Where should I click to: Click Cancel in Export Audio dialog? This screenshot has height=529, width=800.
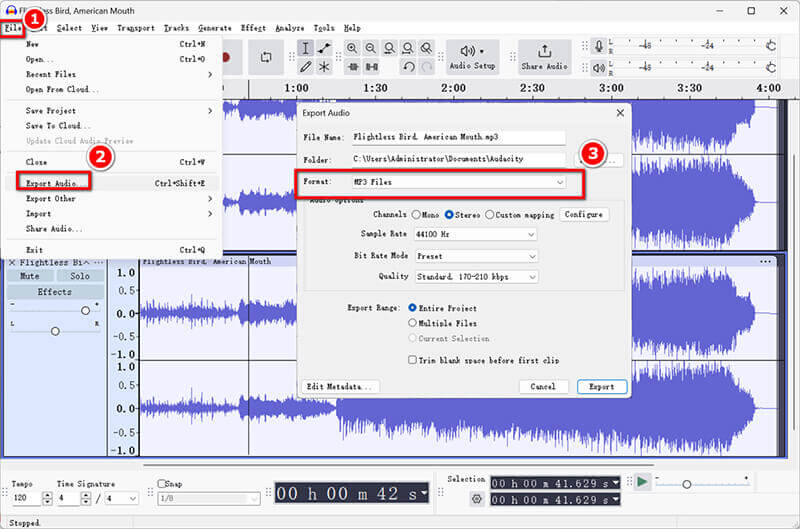point(543,387)
